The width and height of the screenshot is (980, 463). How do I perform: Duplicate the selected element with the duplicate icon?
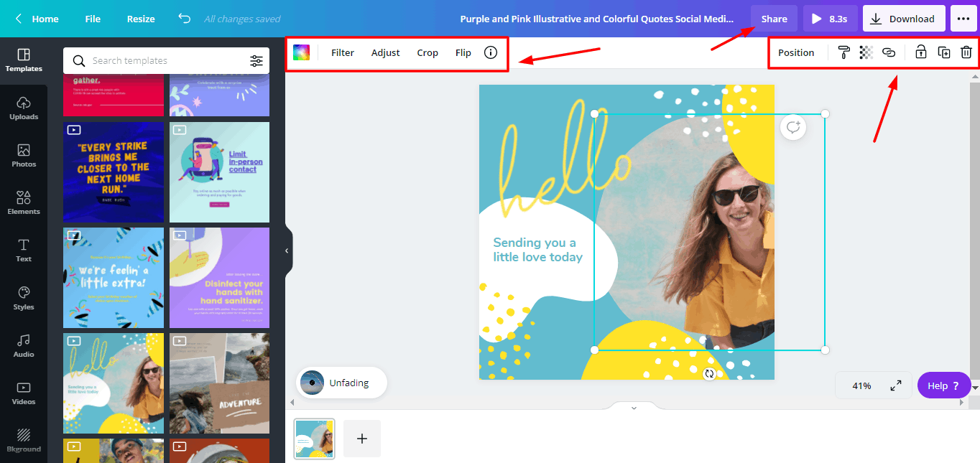click(944, 52)
